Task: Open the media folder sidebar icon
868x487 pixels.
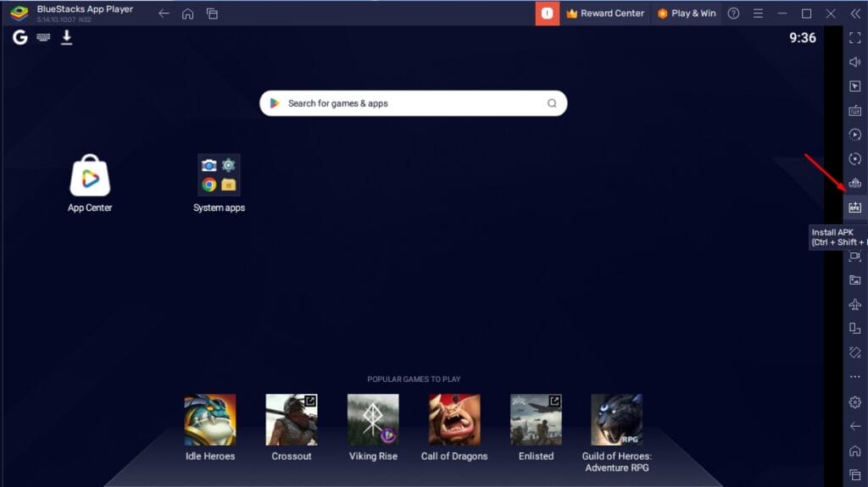Action: point(854,280)
